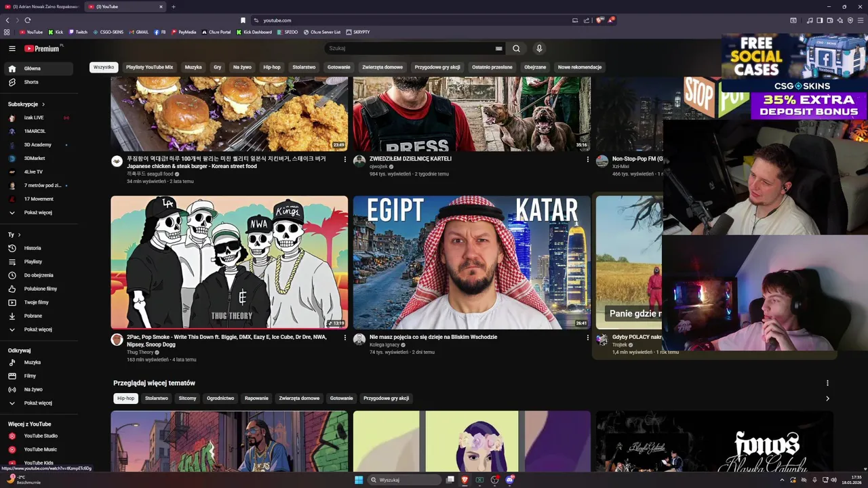This screenshot has height=488, width=868.
Task: Open izak LIVE subscription channel
Action: coord(38,118)
